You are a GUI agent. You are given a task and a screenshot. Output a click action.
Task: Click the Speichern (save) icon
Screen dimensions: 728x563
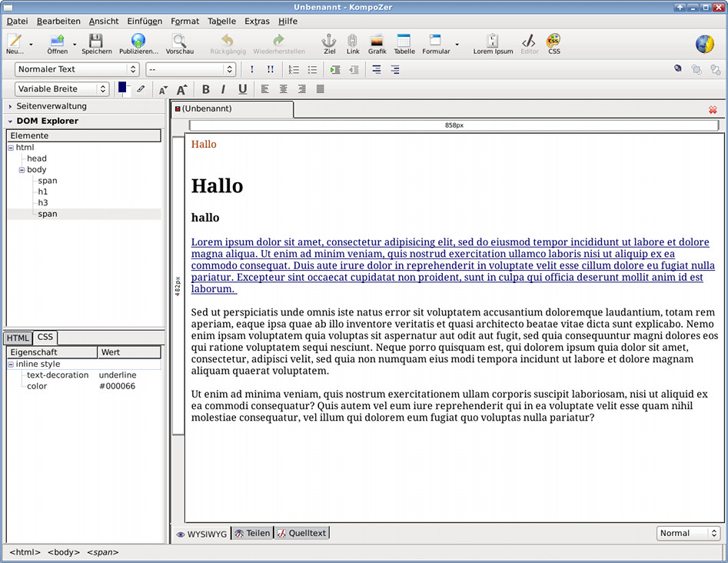click(96, 42)
